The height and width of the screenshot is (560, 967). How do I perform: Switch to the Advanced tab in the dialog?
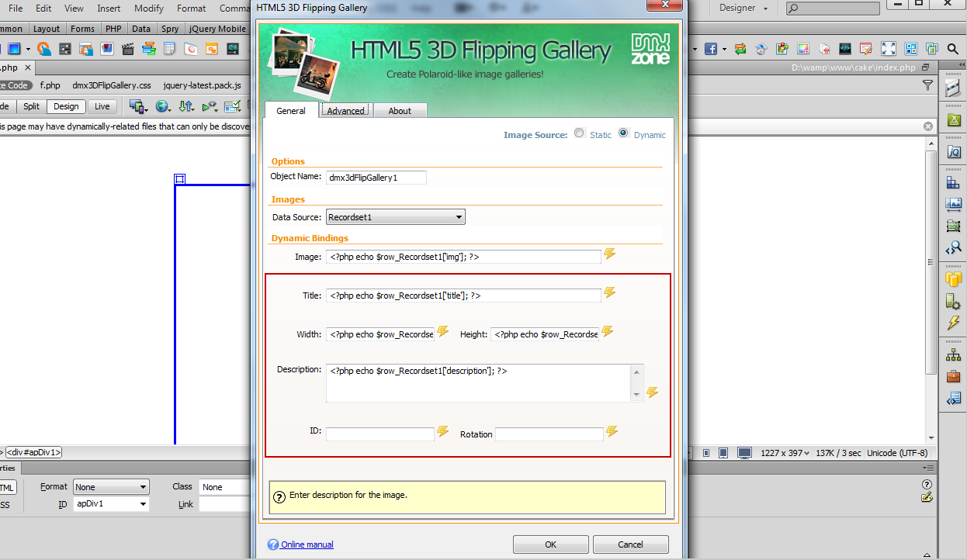pos(346,111)
